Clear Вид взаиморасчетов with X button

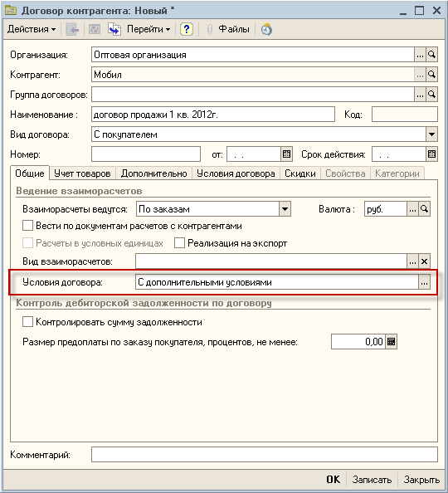[x=425, y=261]
